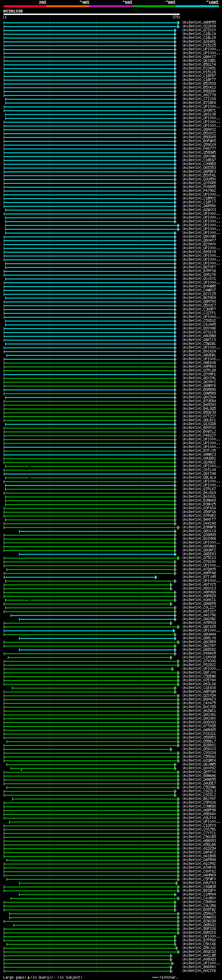Open hit UniRef100_Q38HU5
This screenshot has width=222, height=980.
coord(199,535)
